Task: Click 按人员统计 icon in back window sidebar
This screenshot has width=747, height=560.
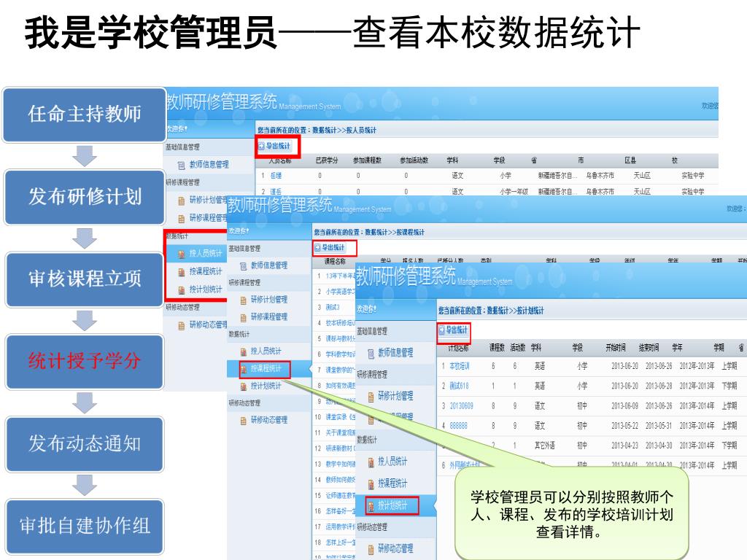Action: (181, 254)
